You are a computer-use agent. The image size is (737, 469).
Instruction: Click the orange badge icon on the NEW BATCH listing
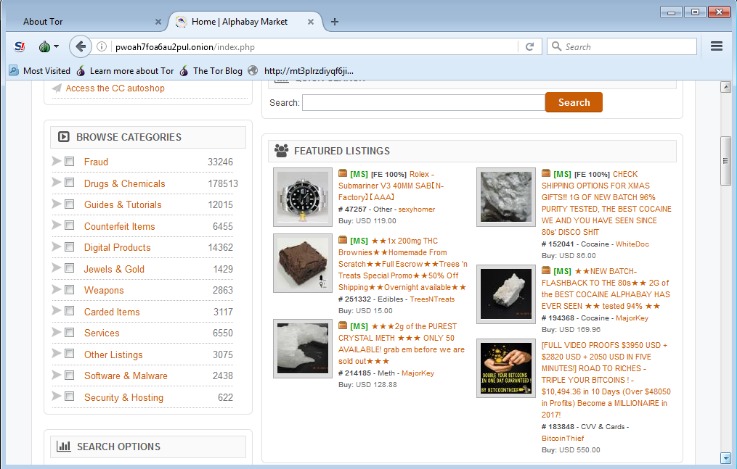point(546,271)
